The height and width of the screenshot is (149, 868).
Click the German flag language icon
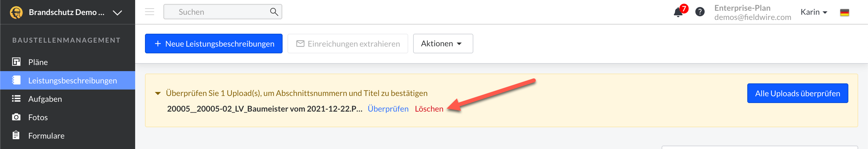click(844, 13)
